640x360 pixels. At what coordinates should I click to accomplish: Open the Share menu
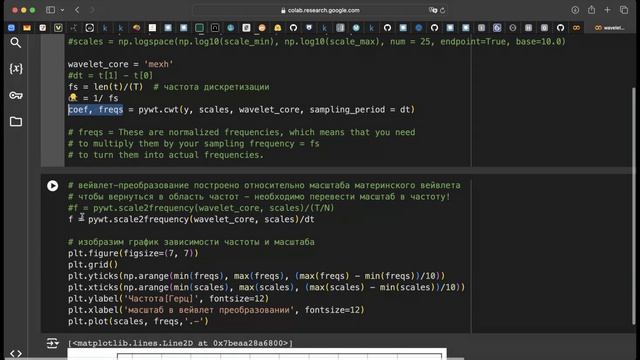point(591,10)
